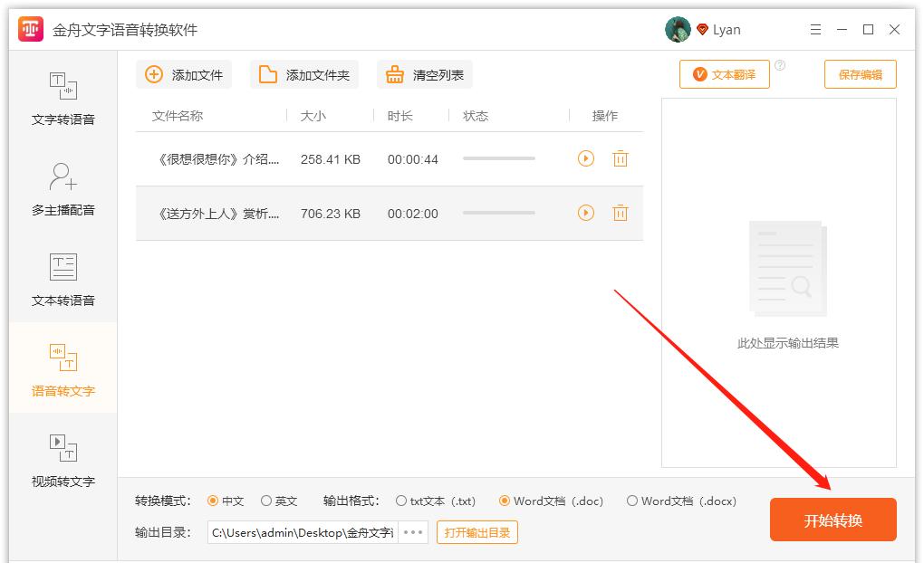Open output directory via 打开输出目录

coord(477,532)
